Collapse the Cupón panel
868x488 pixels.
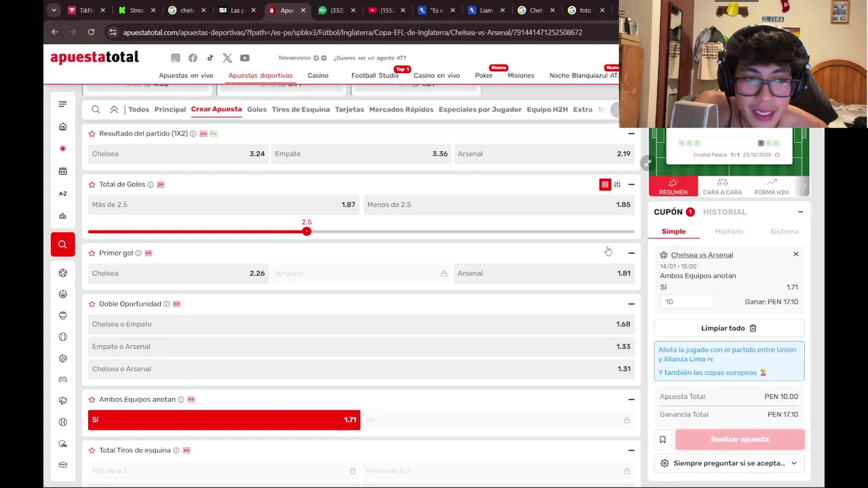point(800,212)
